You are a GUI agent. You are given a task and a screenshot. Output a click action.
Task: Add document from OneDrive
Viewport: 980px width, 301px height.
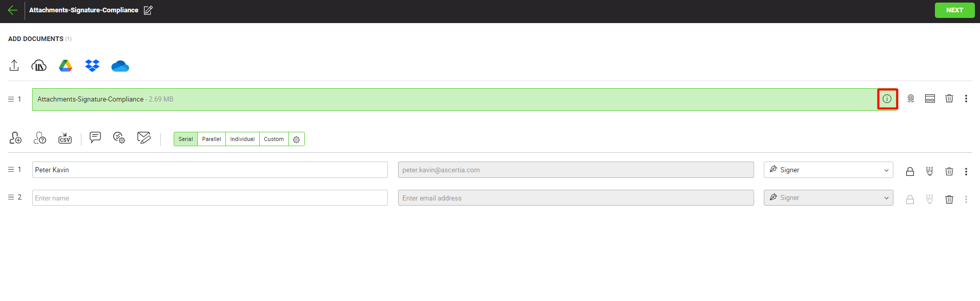[x=120, y=66]
